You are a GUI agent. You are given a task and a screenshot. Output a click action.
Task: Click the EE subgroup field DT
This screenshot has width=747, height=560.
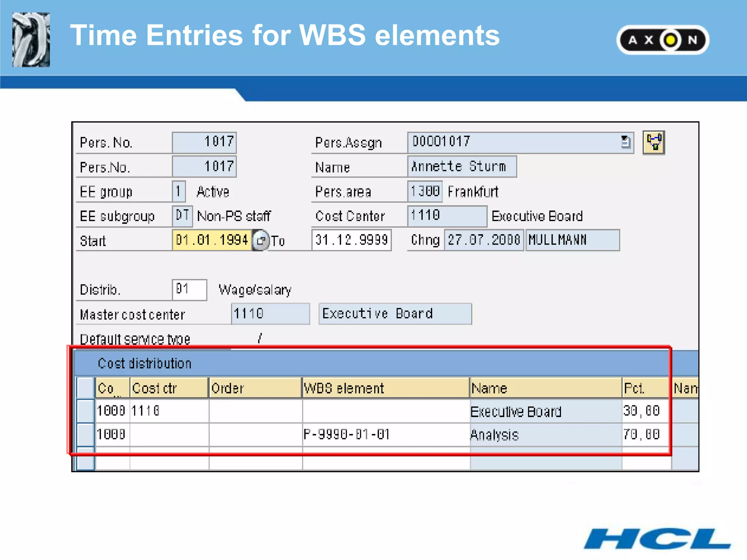(x=182, y=216)
